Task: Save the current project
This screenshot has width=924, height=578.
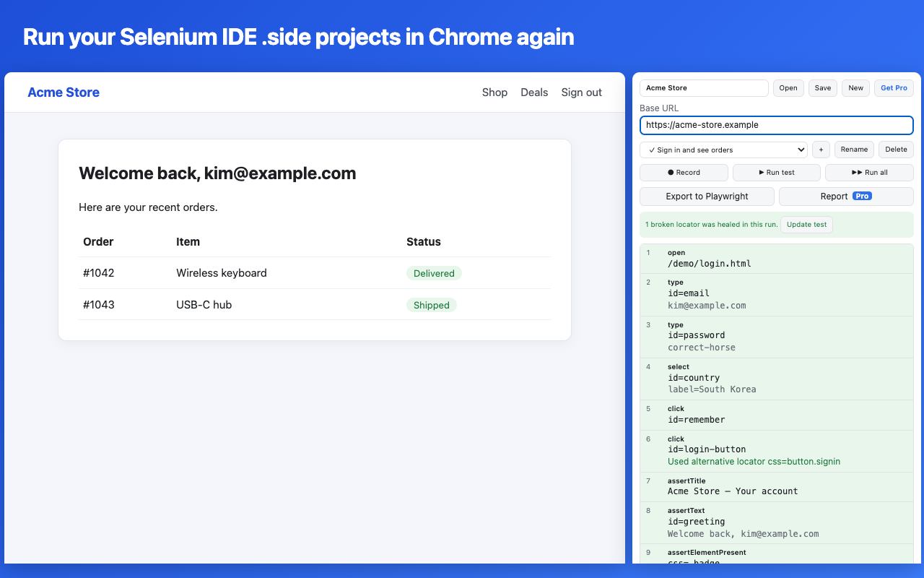Action: coord(823,88)
